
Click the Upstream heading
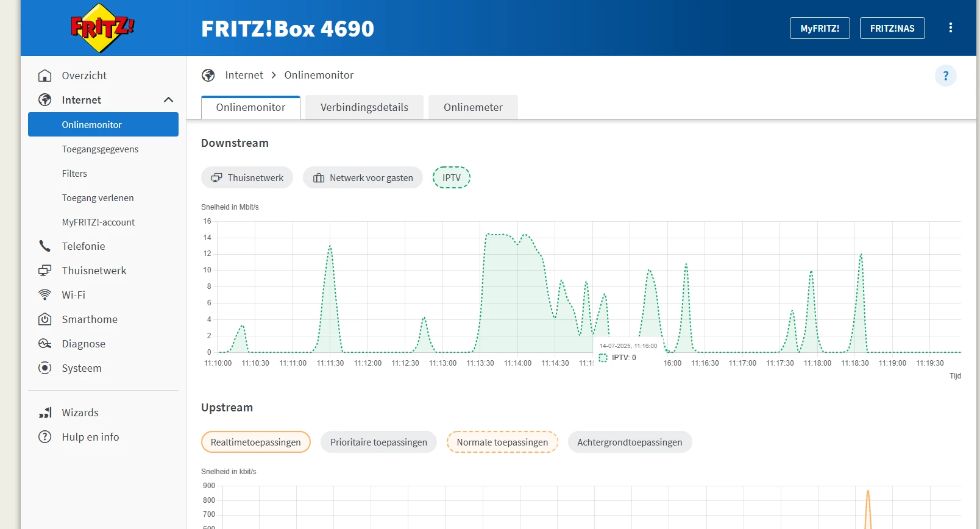[x=227, y=408]
